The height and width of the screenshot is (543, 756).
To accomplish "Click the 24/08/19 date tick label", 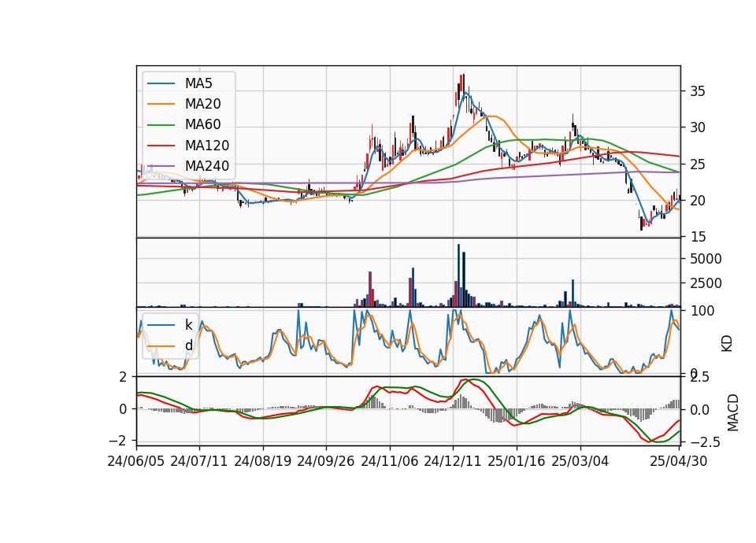I will click(x=263, y=461).
